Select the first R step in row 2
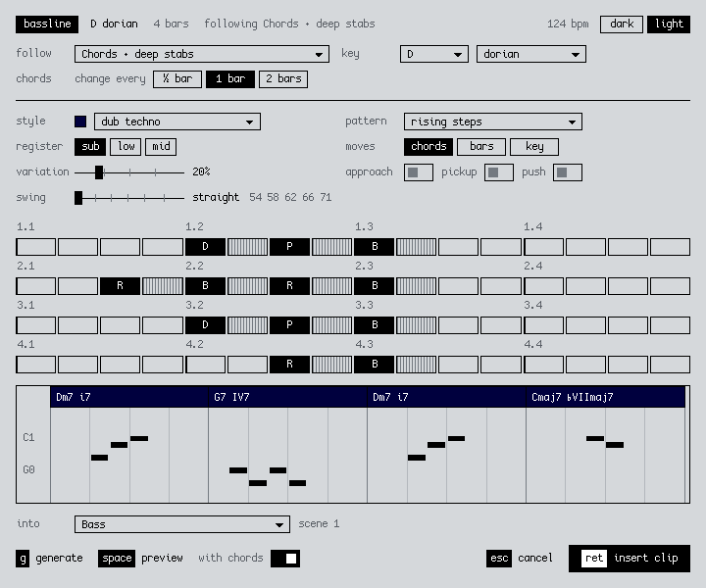 pos(121,286)
